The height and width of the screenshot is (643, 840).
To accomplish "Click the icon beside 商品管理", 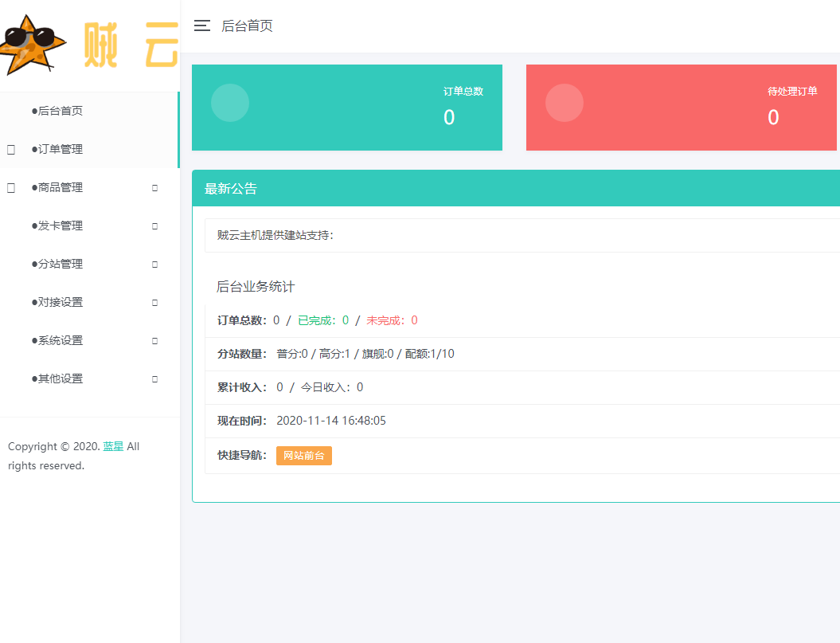I will point(10,187).
